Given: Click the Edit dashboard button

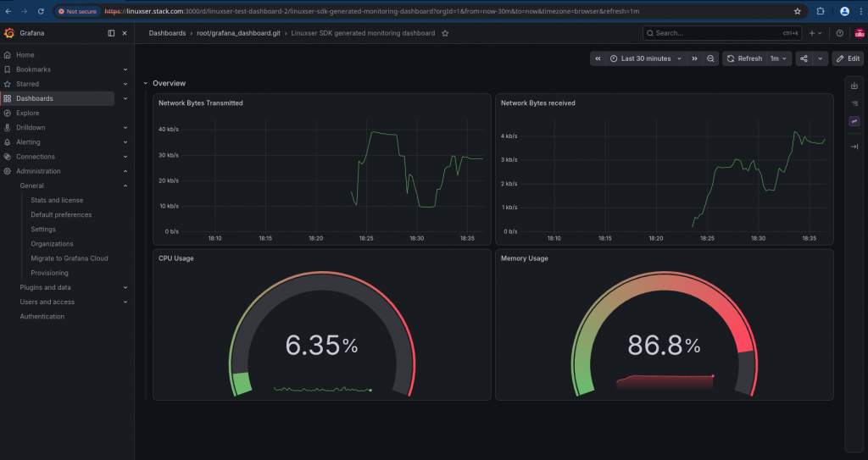Looking at the screenshot, I should pos(848,58).
